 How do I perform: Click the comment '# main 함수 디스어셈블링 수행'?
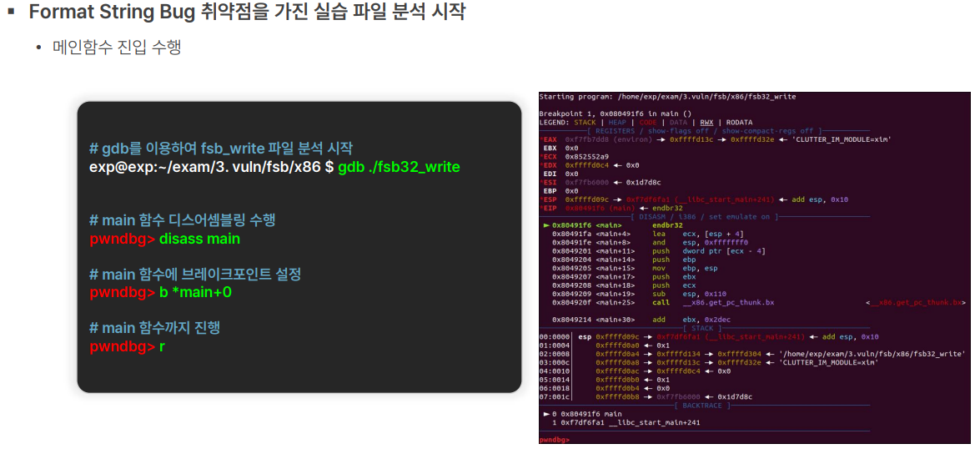pos(183,220)
